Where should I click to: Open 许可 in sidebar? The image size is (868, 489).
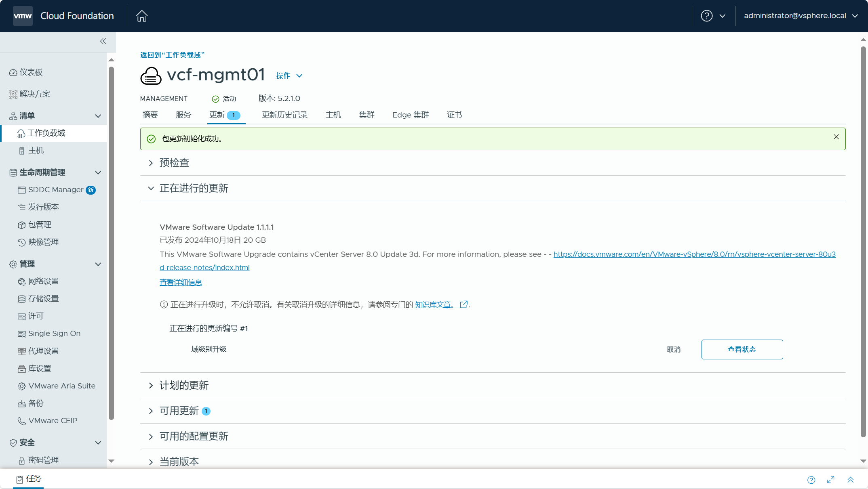click(31, 316)
